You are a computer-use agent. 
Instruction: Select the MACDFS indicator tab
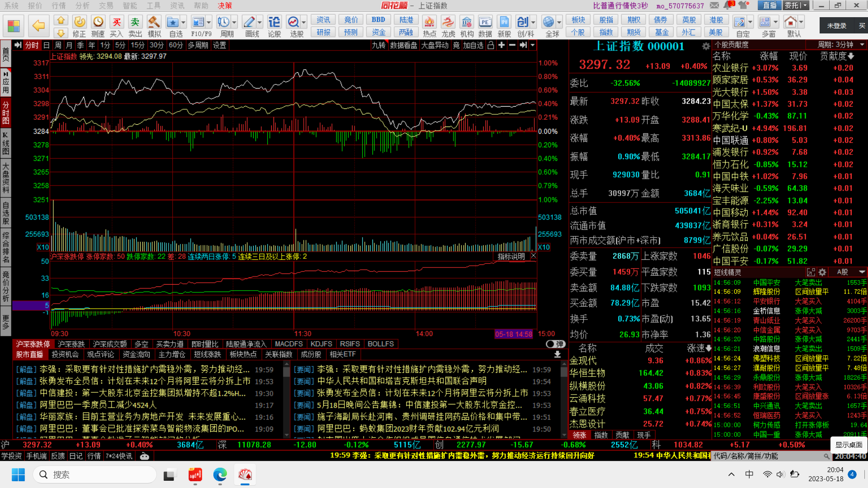point(289,344)
